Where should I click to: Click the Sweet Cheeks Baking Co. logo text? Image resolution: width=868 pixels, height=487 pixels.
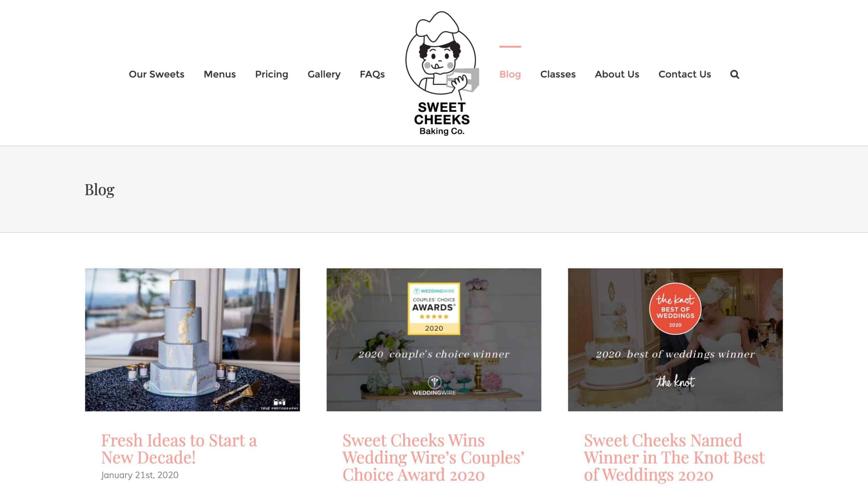(x=442, y=119)
